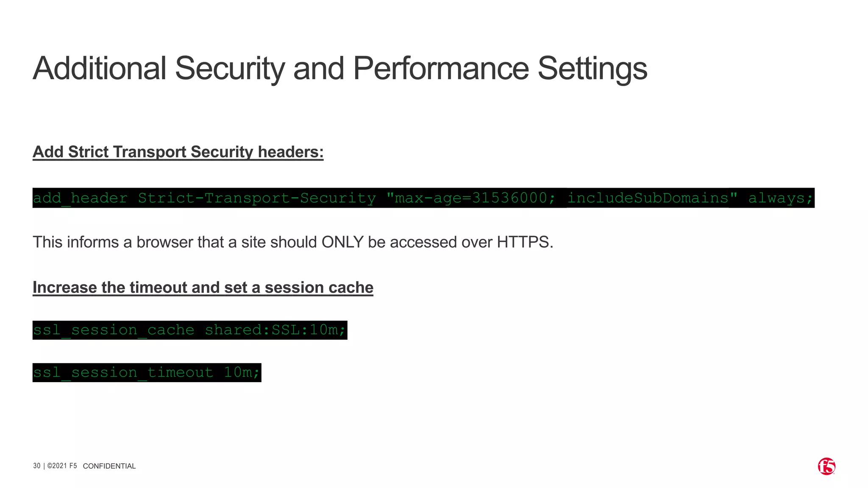Click the word 'HTTPS' in the description
Image resolution: width=868 pixels, height=488 pixels.
523,242
